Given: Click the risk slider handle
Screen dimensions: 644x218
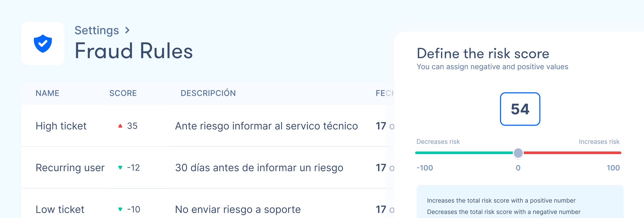Looking at the screenshot, I should coord(518,153).
